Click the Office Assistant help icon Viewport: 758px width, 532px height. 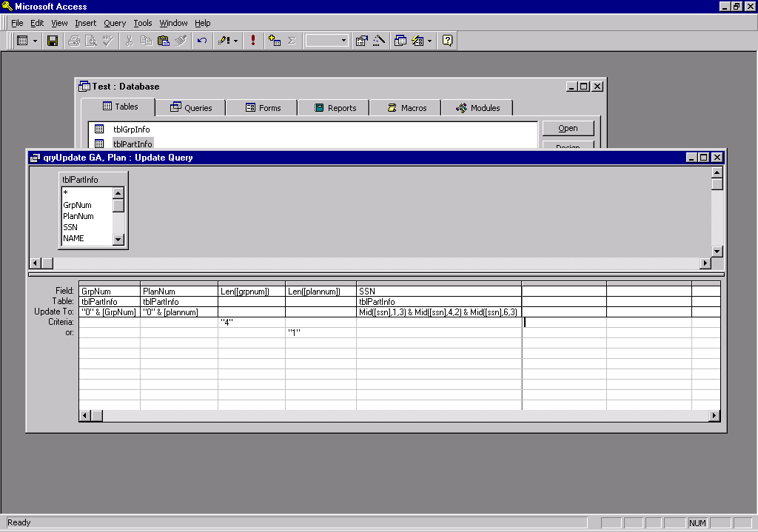448,41
